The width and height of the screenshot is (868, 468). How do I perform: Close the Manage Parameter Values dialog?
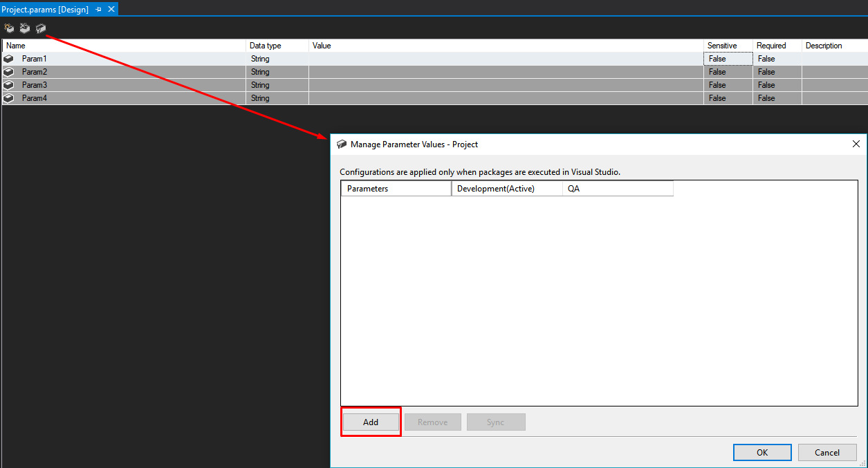pyautogui.click(x=856, y=144)
